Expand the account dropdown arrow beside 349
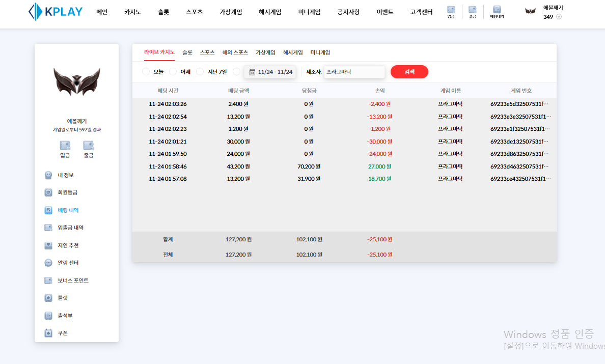 559,17
